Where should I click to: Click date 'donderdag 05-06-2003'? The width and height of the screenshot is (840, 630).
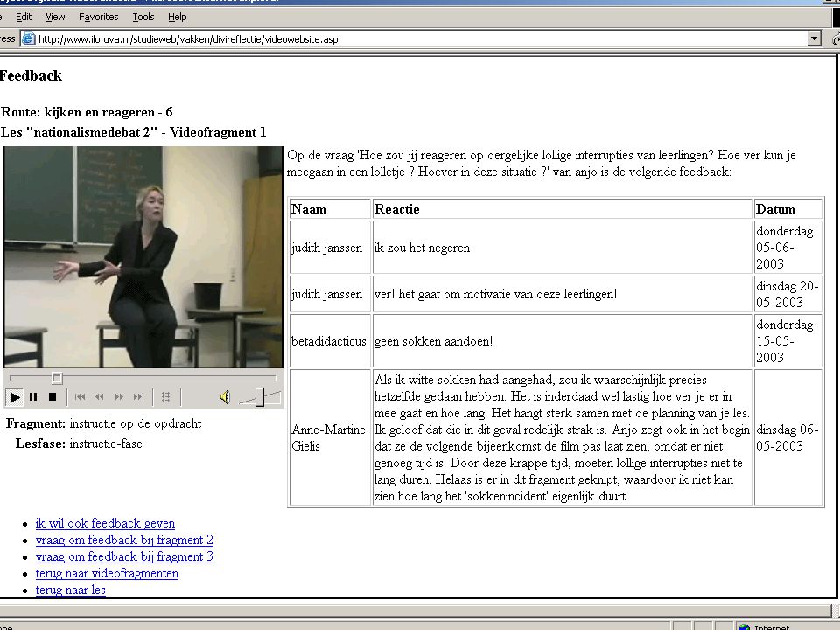785,248
